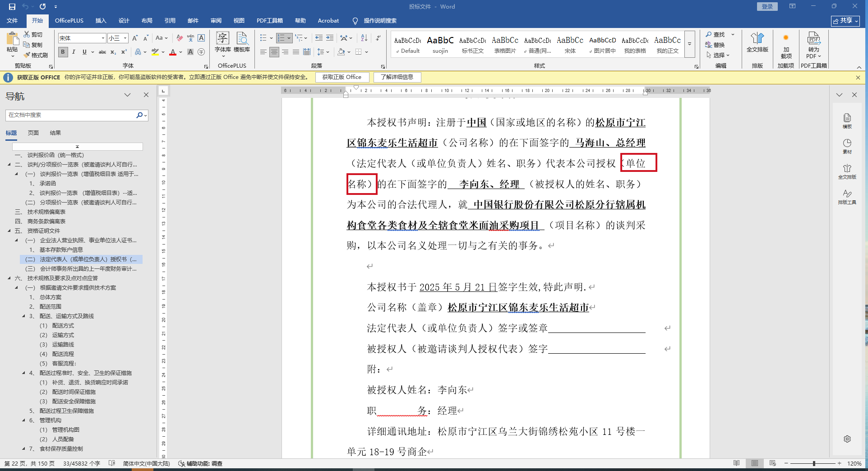Image resolution: width=868 pixels, height=471 pixels.
Task: Click the Shrink Font icon
Action: tap(146, 38)
